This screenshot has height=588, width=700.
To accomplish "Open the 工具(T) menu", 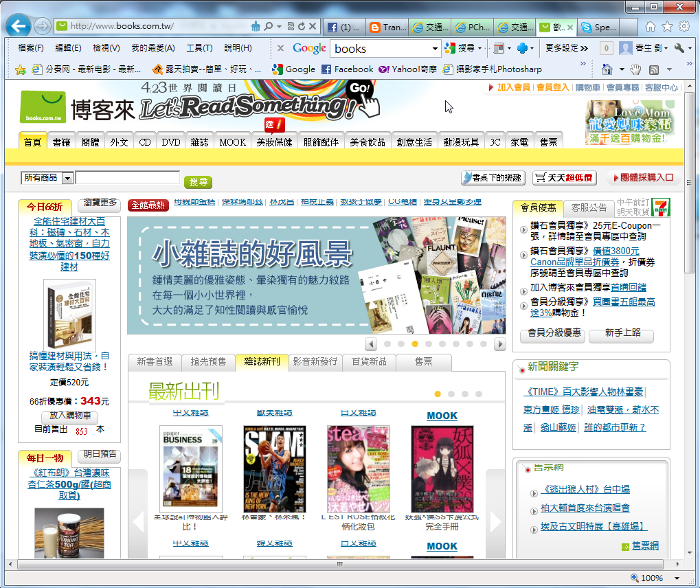I will 199,48.
